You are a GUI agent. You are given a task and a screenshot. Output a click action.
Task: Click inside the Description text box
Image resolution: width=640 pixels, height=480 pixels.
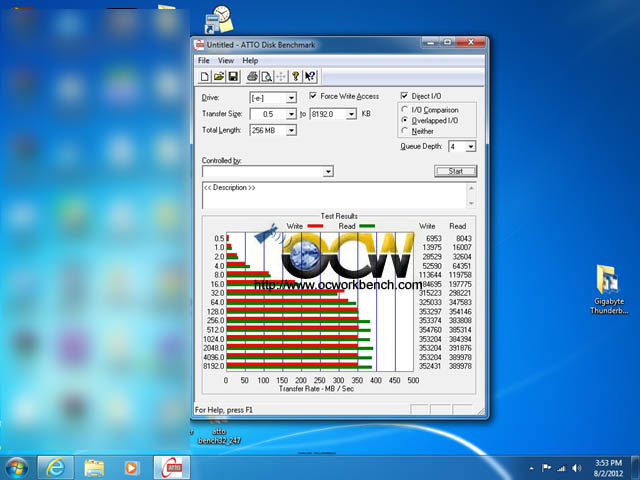tap(335, 196)
